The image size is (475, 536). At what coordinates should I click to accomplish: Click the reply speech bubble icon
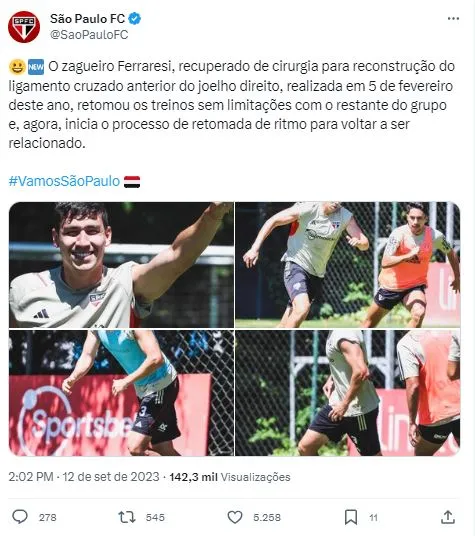(20, 517)
